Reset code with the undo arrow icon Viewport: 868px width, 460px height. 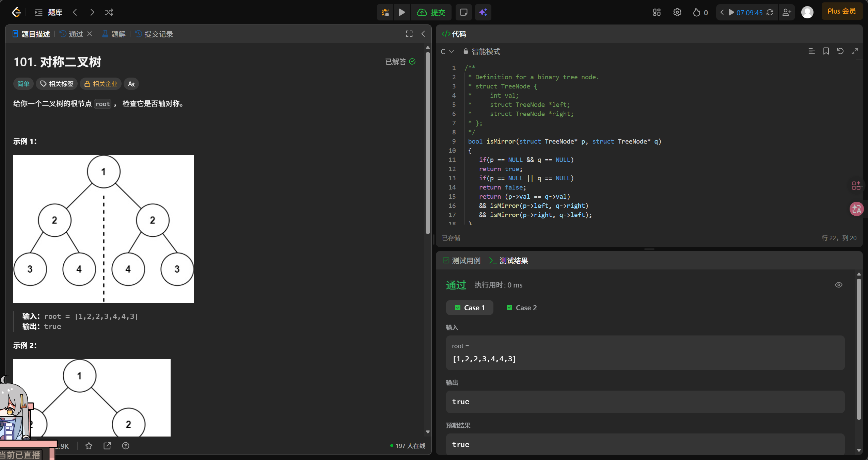(840, 51)
